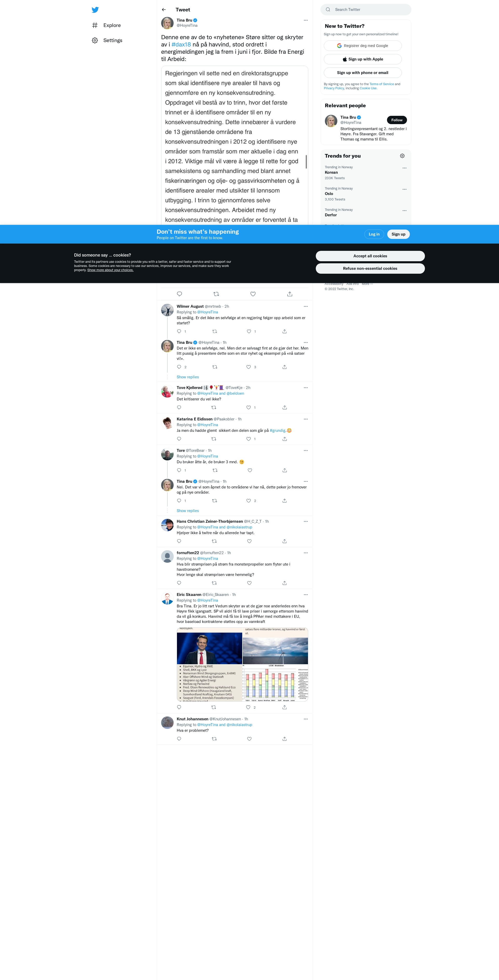
Task: Open Trends for you settings gear
Action: [x=402, y=156]
